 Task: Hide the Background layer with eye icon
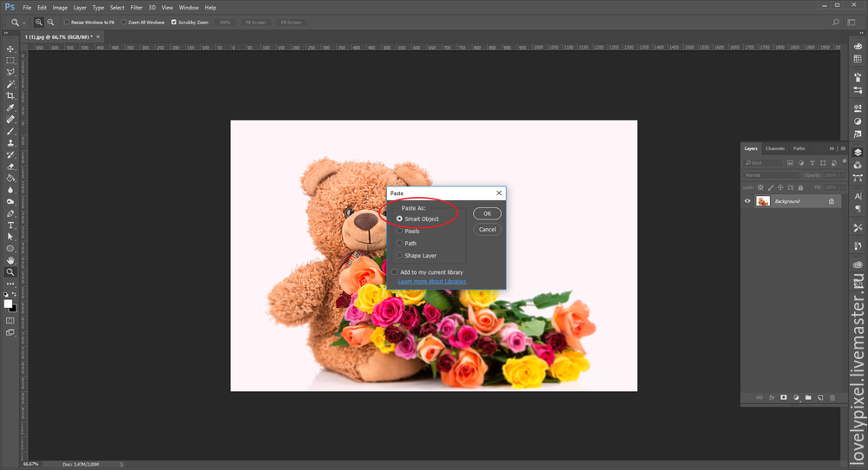[x=747, y=201]
